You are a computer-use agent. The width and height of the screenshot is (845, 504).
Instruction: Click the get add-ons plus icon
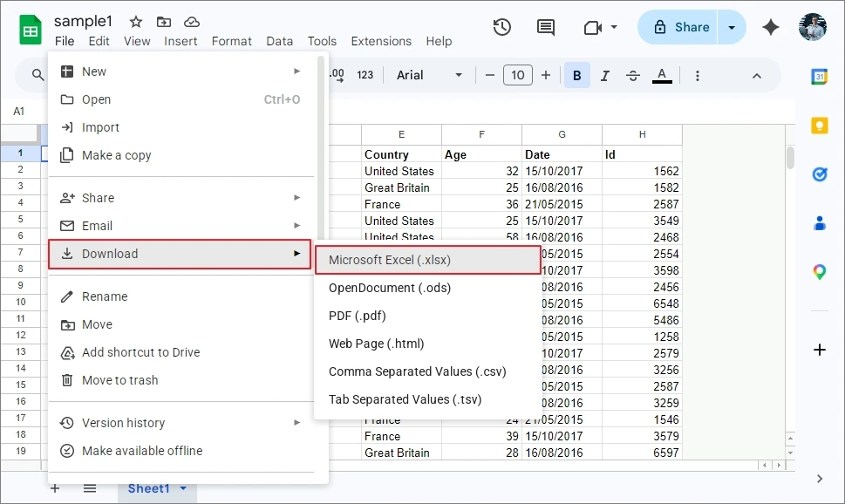(x=819, y=350)
